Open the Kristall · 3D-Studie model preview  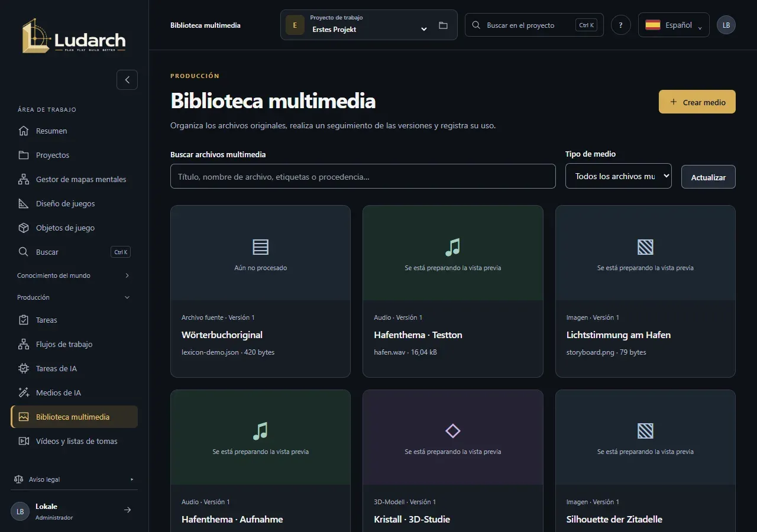(453, 437)
